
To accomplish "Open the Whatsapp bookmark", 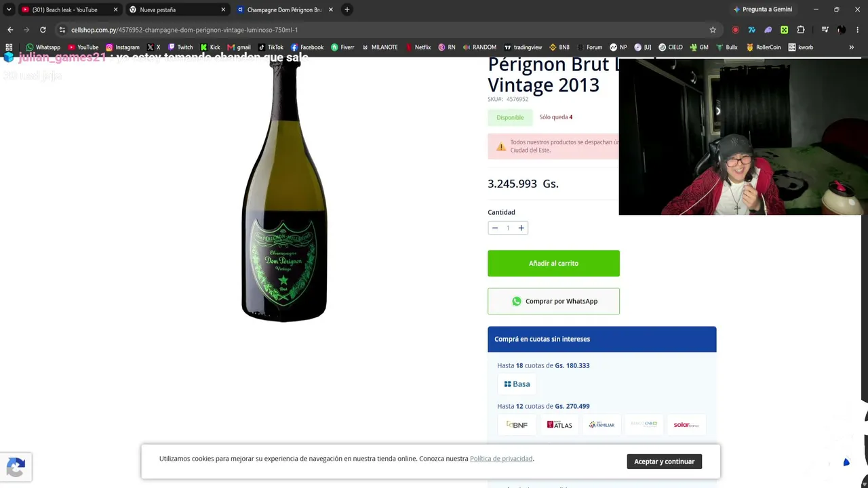I will [43, 47].
